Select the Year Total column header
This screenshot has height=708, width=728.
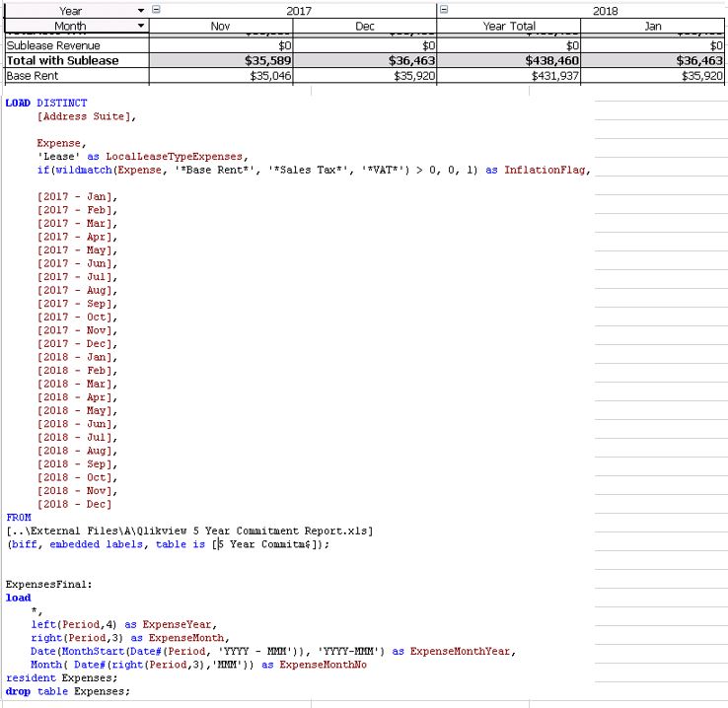(509, 27)
